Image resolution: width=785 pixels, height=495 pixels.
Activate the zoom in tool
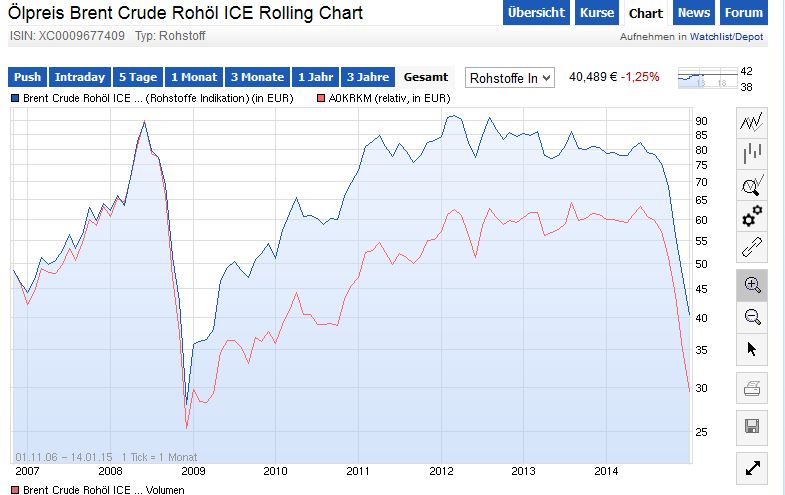coord(752,285)
